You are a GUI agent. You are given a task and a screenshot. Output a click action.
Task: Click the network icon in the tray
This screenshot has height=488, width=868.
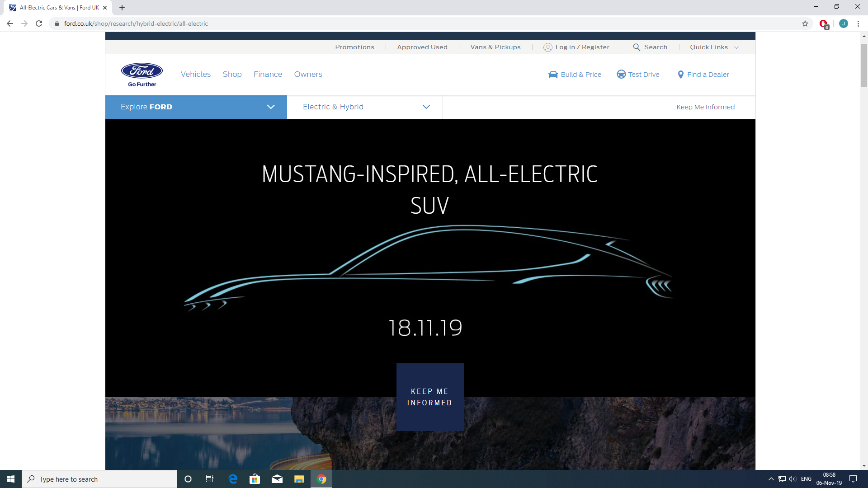point(782,479)
